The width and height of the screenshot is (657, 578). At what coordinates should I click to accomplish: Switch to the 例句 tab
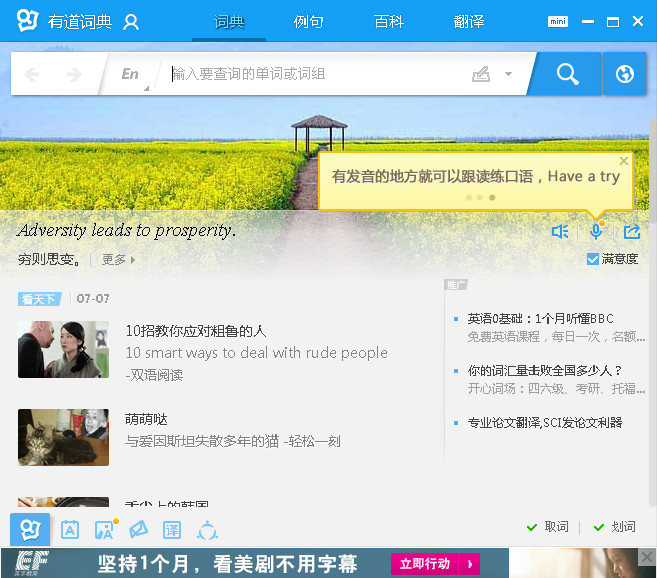[x=308, y=21]
